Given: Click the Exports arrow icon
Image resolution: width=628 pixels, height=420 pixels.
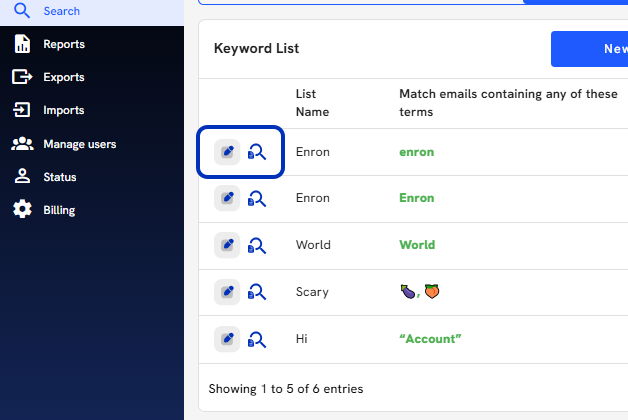Looking at the screenshot, I should pyautogui.click(x=22, y=76).
